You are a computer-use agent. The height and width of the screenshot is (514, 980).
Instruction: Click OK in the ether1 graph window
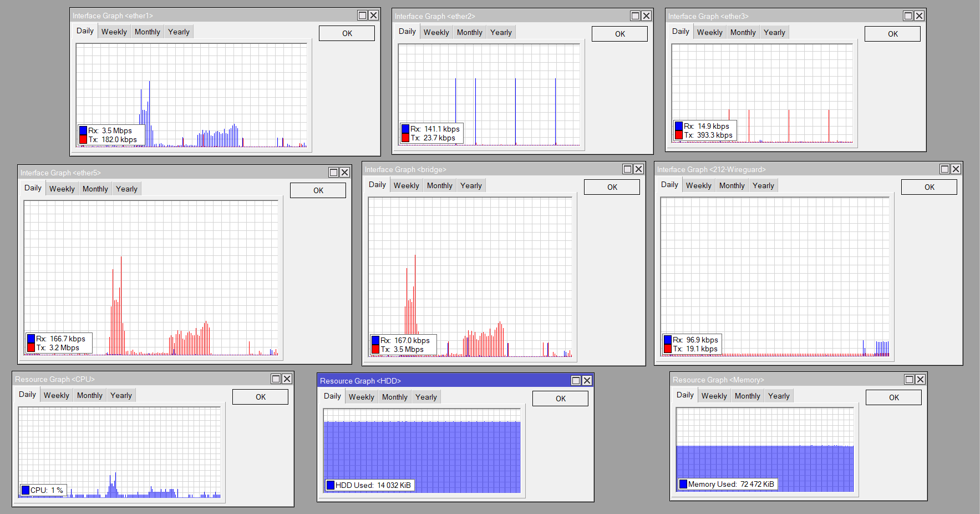(x=347, y=33)
